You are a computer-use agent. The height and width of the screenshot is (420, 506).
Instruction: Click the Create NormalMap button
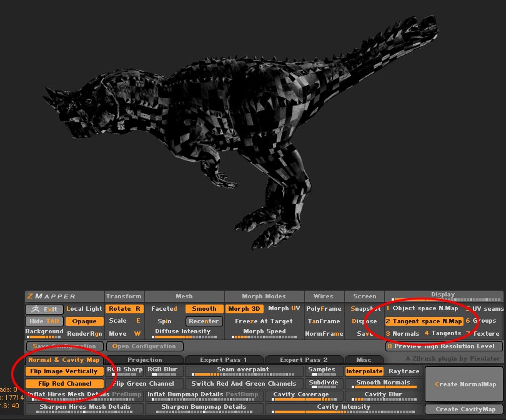[x=464, y=384]
